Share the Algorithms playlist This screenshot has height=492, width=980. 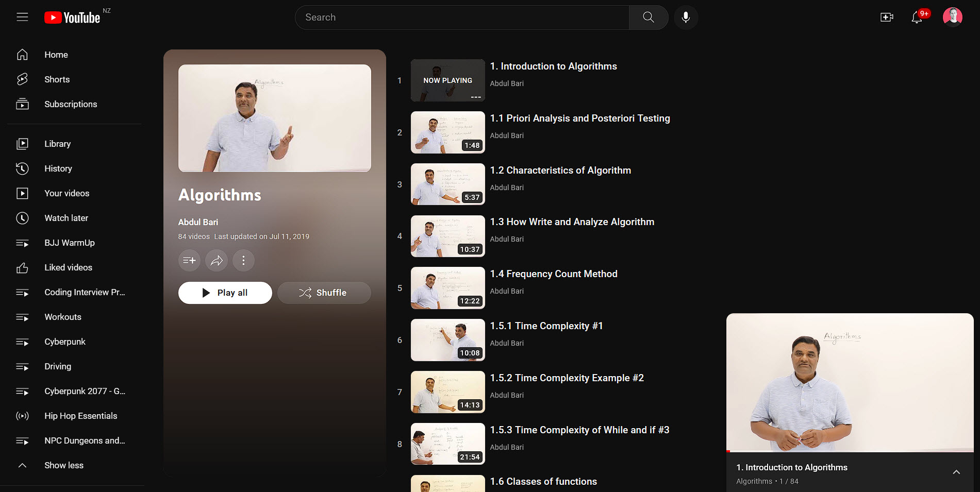[x=217, y=260]
